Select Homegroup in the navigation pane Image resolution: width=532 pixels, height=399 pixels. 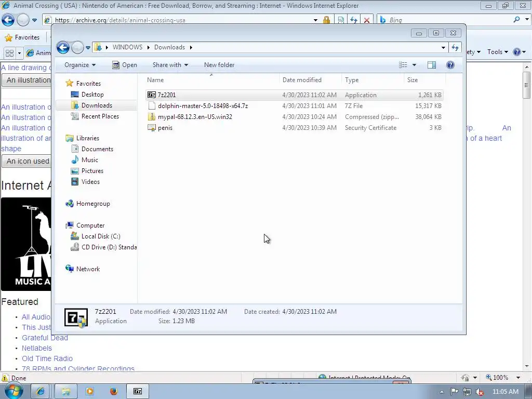click(93, 204)
